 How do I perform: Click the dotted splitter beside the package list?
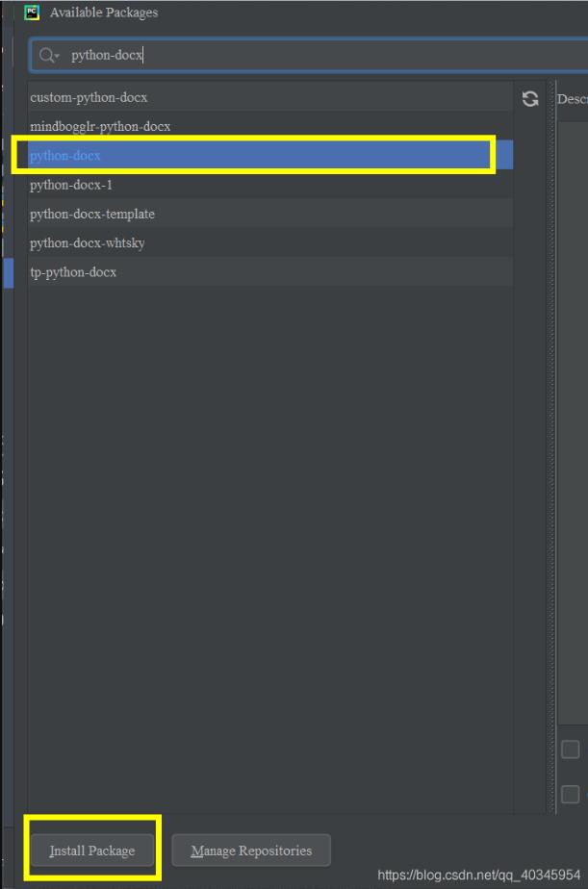coord(550,448)
